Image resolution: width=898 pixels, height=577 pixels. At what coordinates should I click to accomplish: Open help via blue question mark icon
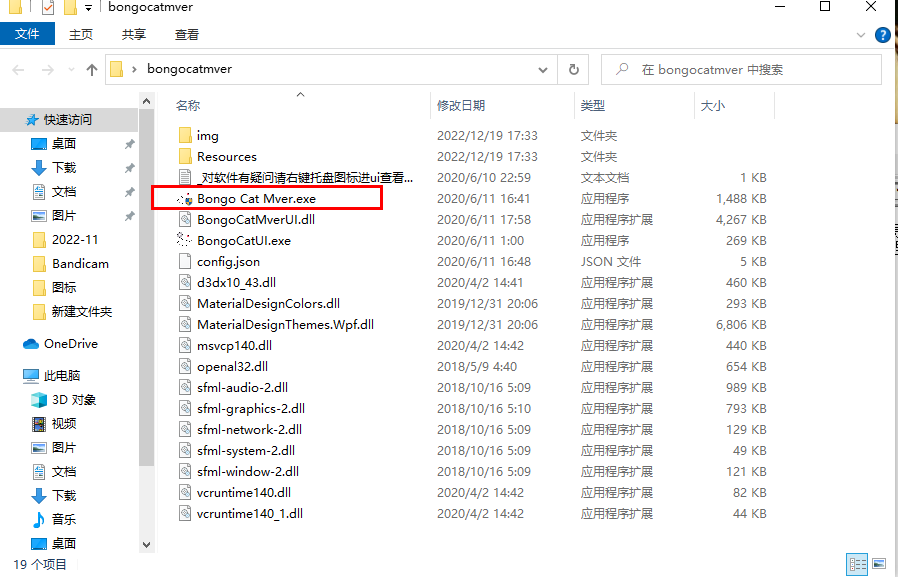point(883,35)
